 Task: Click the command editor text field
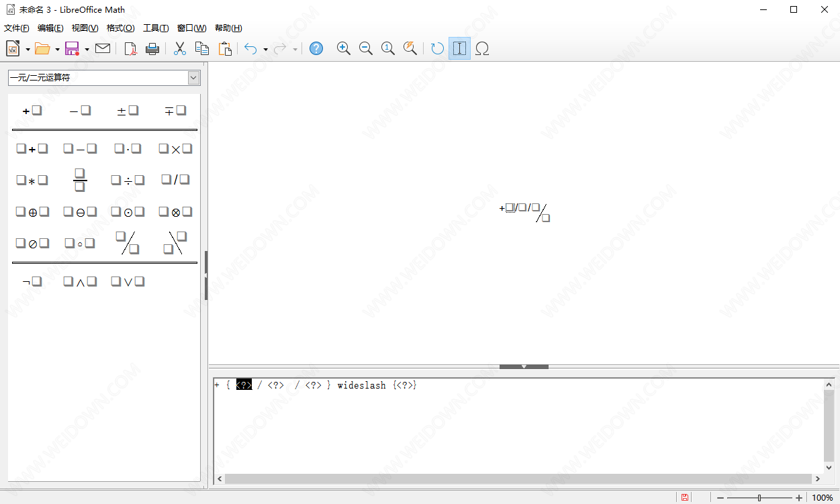pyautogui.click(x=518, y=425)
